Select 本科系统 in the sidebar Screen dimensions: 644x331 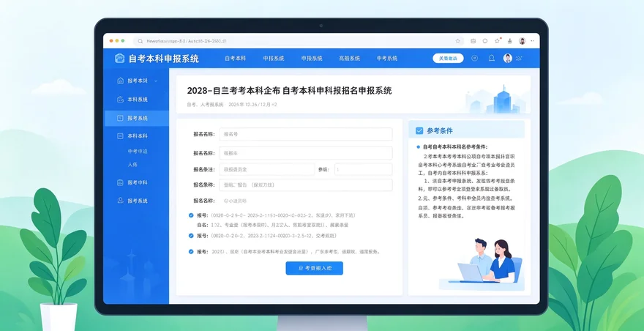pyautogui.click(x=136, y=100)
